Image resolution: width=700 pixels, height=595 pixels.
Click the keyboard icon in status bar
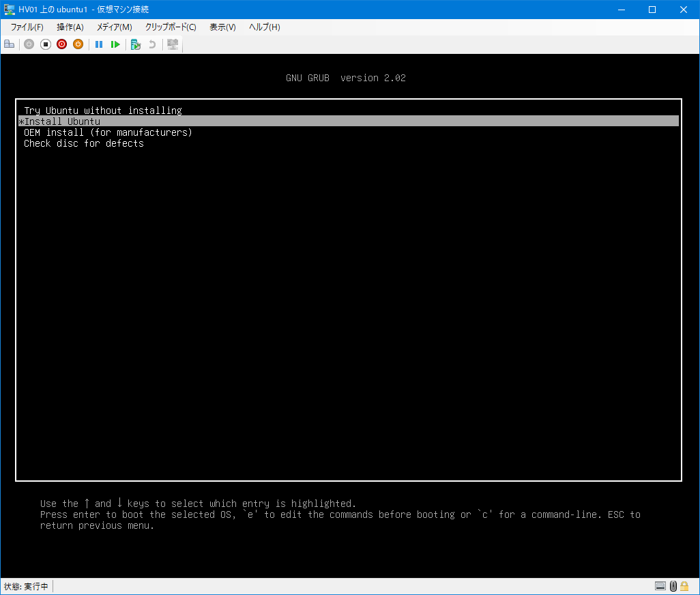660,586
